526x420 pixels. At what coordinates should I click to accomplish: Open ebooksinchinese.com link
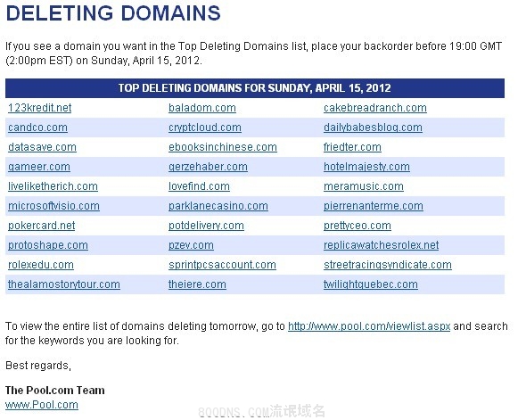tap(223, 147)
